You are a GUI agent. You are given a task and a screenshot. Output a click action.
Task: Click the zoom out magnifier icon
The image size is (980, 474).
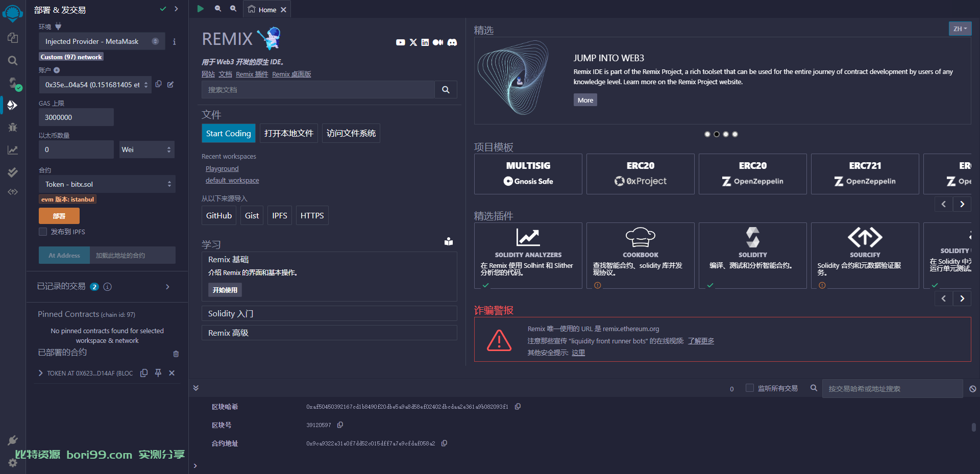(x=218, y=9)
